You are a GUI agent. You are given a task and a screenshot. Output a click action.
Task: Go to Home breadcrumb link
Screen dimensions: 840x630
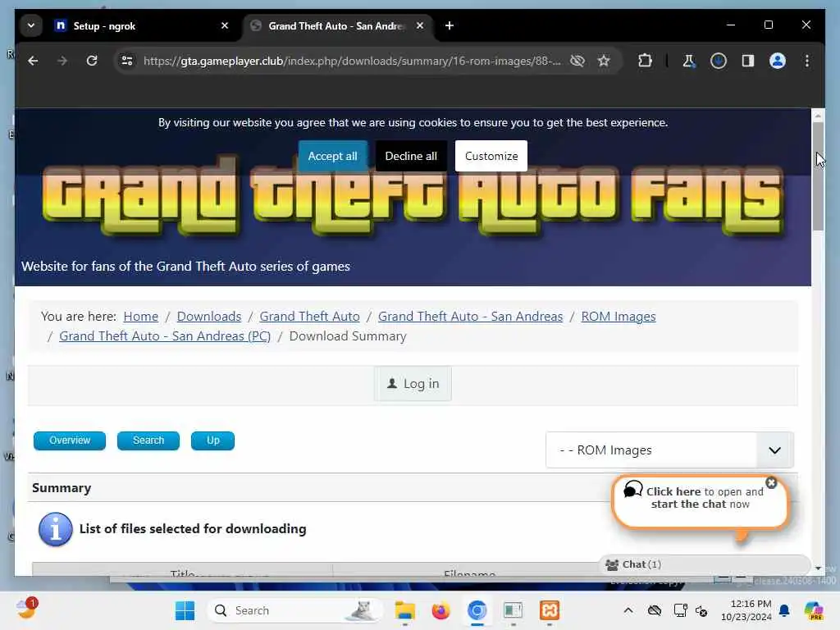pos(141,317)
